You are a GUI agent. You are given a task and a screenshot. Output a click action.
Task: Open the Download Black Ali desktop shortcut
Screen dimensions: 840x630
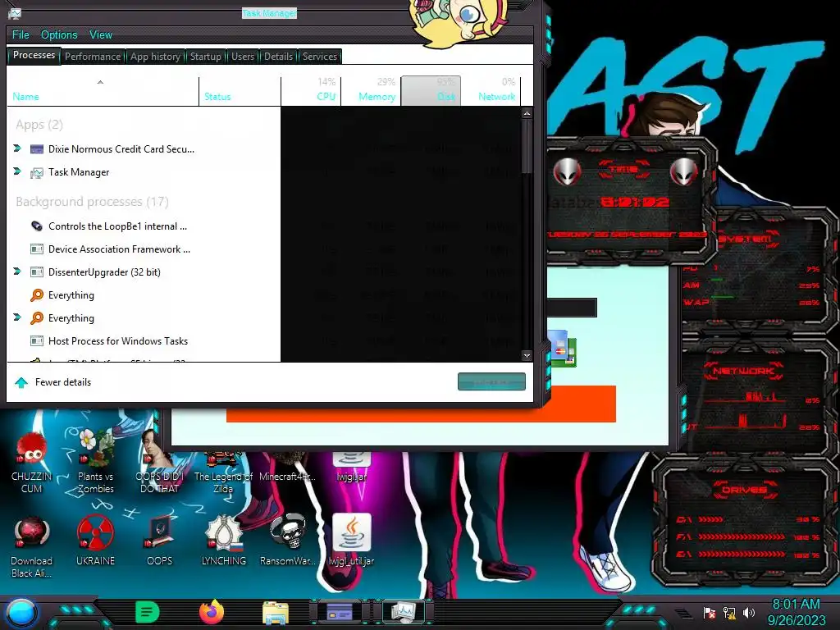tap(32, 547)
